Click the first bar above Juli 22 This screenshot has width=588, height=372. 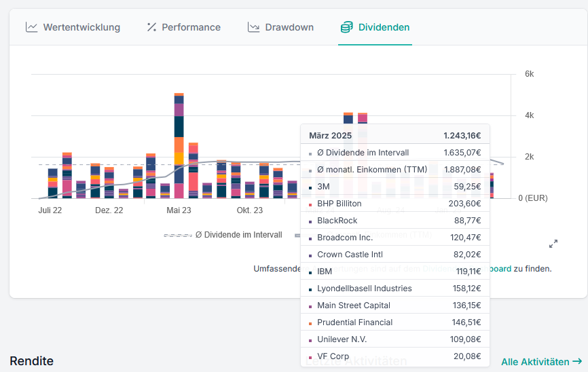point(52,183)
